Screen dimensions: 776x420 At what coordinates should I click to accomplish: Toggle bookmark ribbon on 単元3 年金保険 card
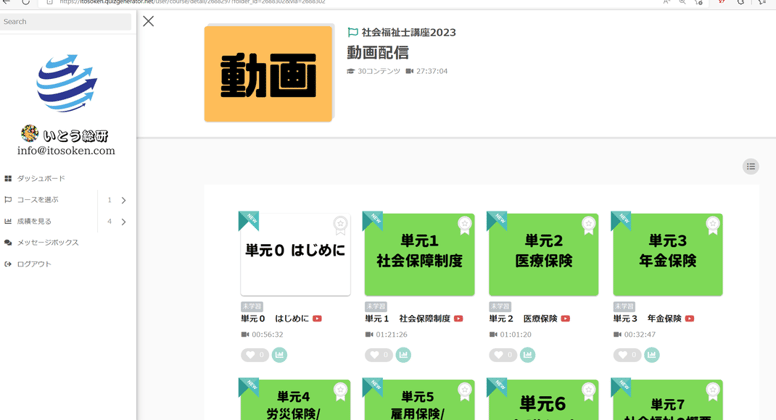pos(713,226)
